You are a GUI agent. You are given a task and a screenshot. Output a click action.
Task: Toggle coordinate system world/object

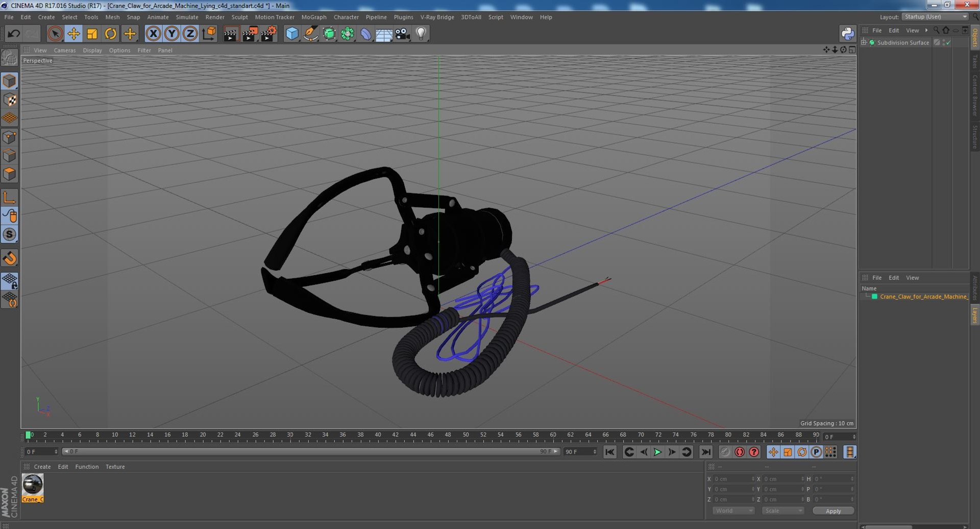(x=209, y=34)
